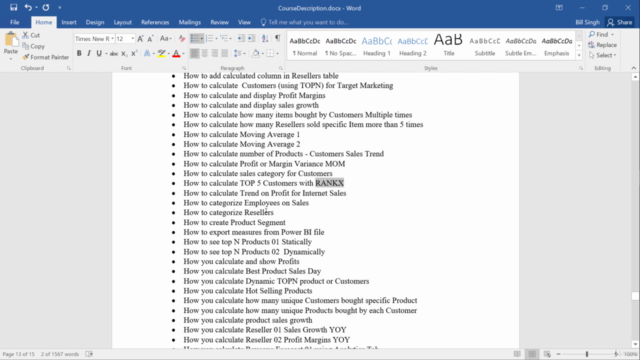Click Find in Editing group
The height and width of the screenshot is (360, 640).
[x=601, y=34]
